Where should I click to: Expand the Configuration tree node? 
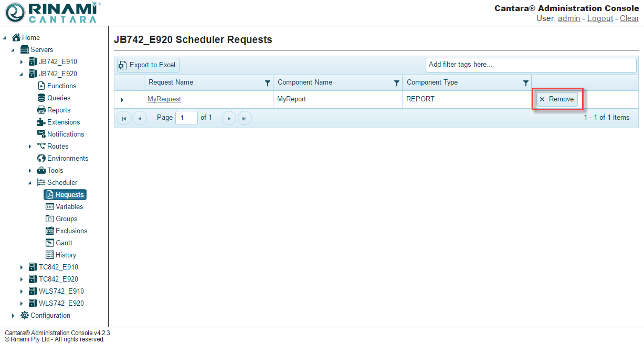pos(13,316)
